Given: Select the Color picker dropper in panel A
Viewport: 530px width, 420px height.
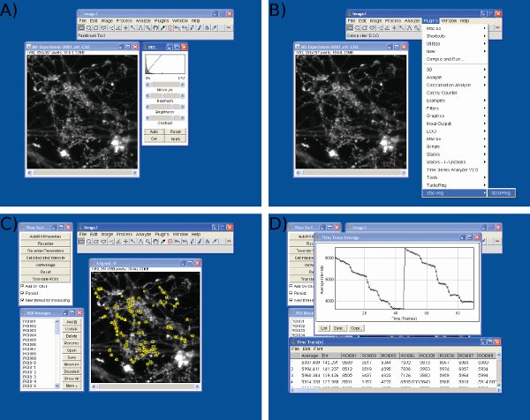Looking at the screenshot, I should click(x=163, y=27).
